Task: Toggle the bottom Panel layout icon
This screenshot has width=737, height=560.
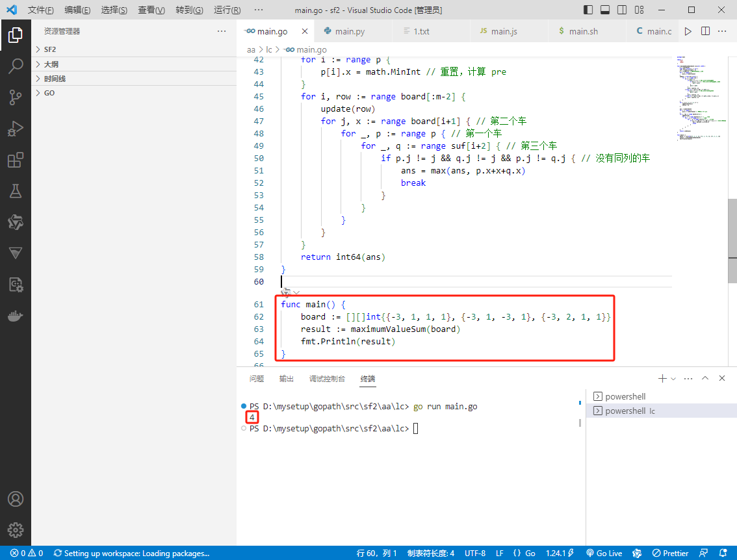Action: (605, 10)
